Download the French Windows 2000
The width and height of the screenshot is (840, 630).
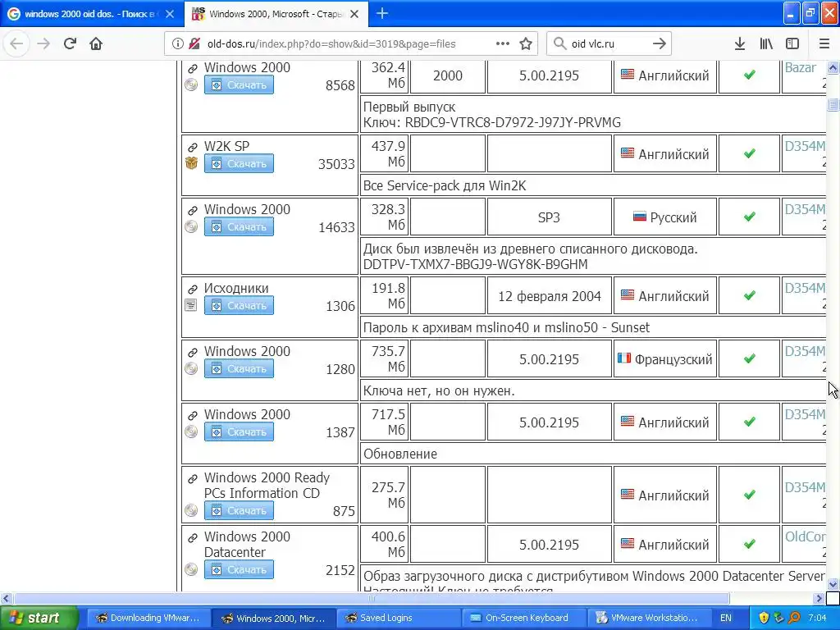tap(239, 368)
